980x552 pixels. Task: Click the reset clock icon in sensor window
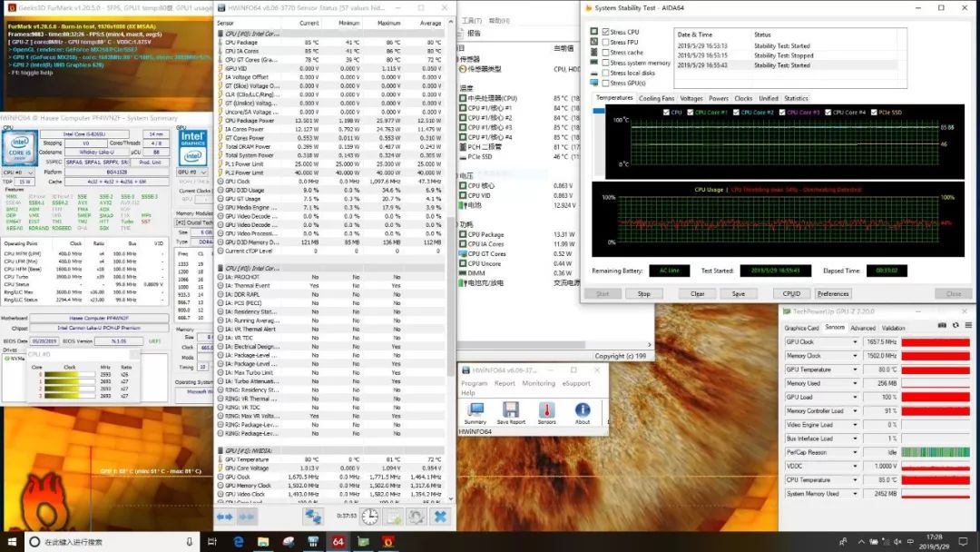pos(370,517)
